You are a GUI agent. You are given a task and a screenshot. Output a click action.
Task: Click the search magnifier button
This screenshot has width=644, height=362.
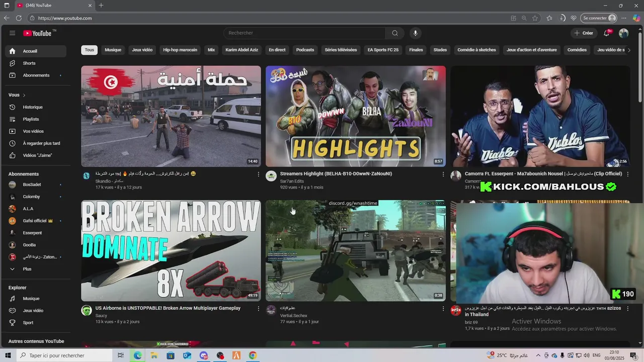pyautogui.click(x=395, y=33)
